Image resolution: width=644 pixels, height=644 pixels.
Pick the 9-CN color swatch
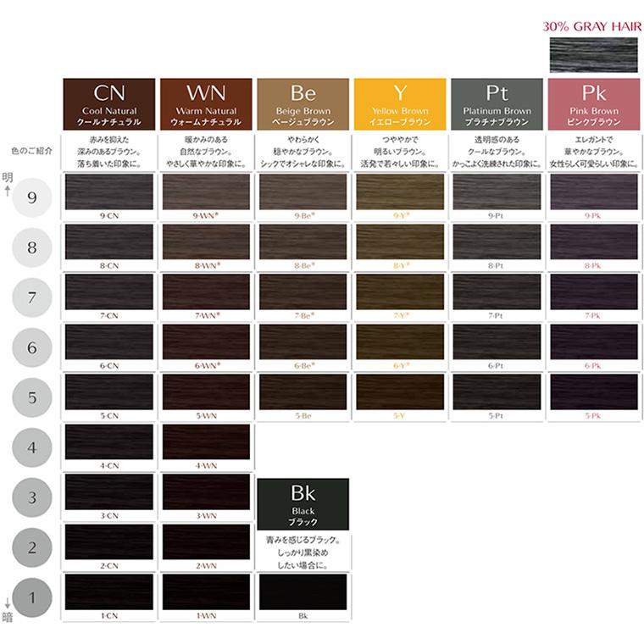pyautogui.click(x=109, y=192)
